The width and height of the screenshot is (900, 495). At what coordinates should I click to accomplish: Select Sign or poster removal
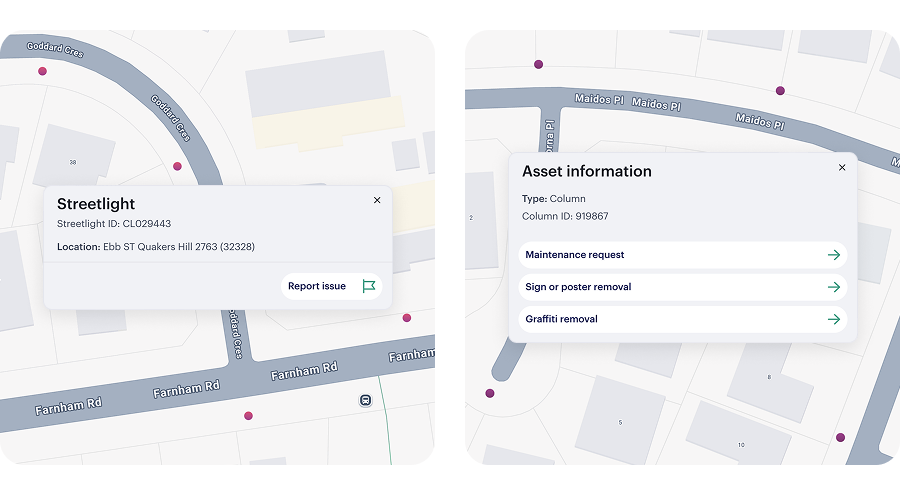point(682,287)
